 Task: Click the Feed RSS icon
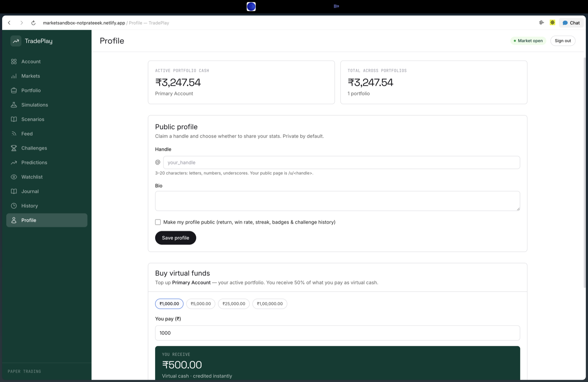click(14, 134)
